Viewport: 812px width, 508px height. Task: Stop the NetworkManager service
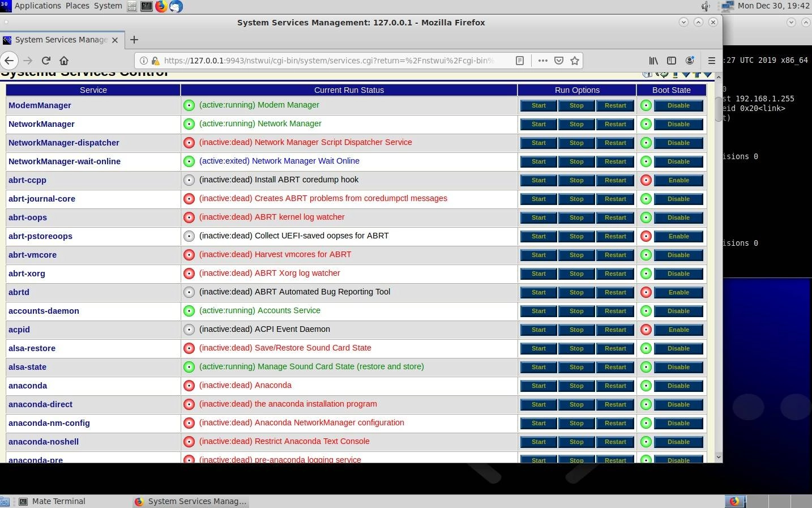(x=576, y=124)
